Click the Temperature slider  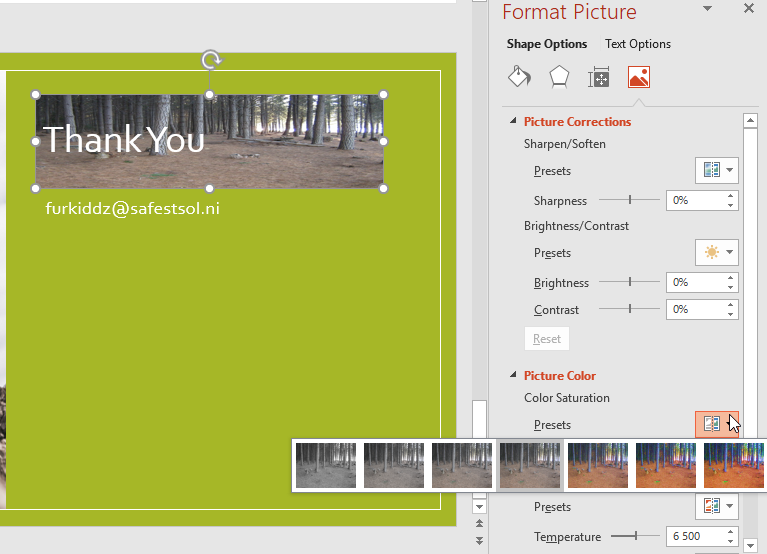click(x=635, y=536)
